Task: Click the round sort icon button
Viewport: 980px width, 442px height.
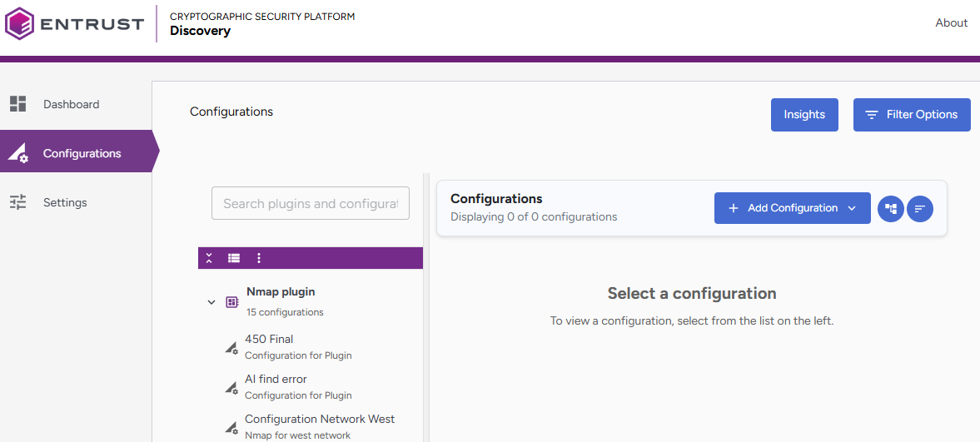Action: tap(920, 209)
